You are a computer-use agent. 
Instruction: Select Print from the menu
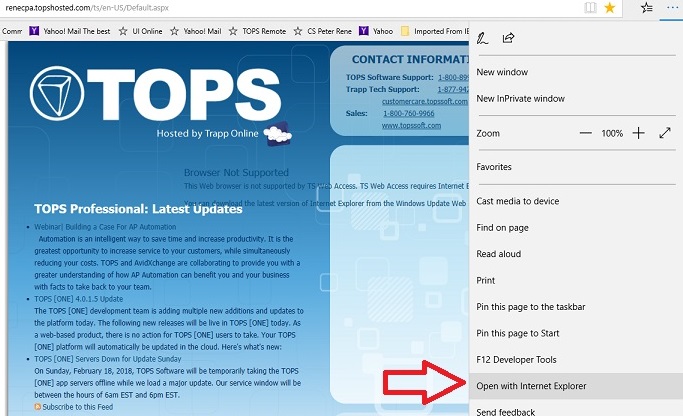point(576,281)
